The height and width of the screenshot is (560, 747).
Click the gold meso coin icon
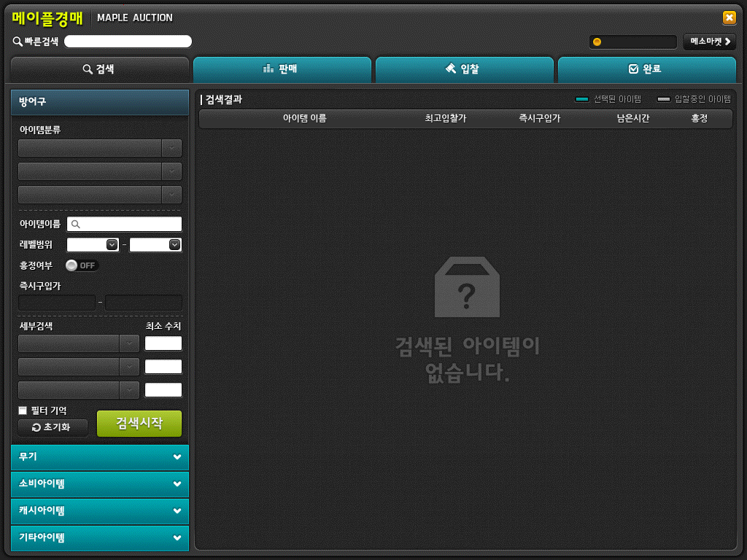coord(597,42)
